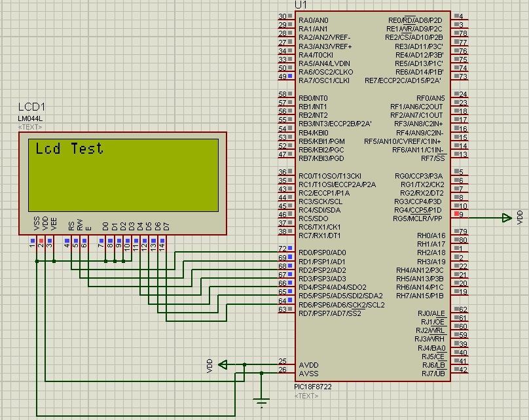529x420 pixels.
Task: Click the blue state indicator at PIC pin 49
Action: pyautogui.click(x=290, y=76)
